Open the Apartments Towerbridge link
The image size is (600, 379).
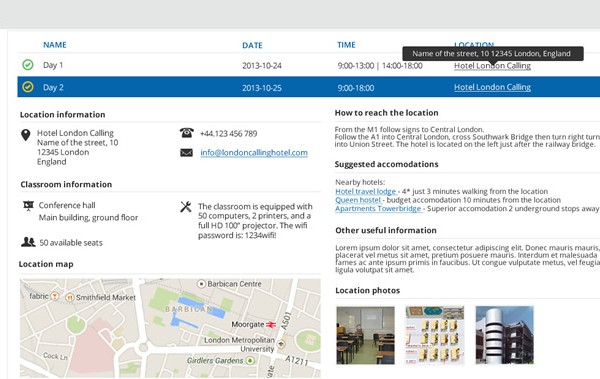378,209
